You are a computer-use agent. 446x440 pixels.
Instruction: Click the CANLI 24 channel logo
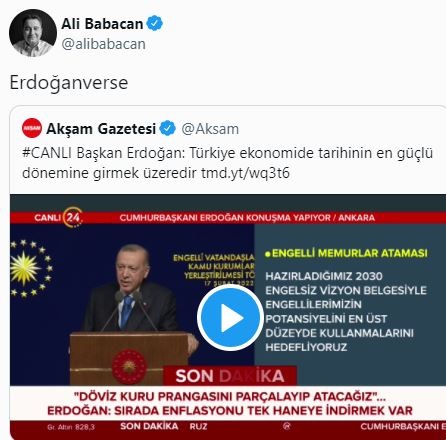(x=58, y=217)
